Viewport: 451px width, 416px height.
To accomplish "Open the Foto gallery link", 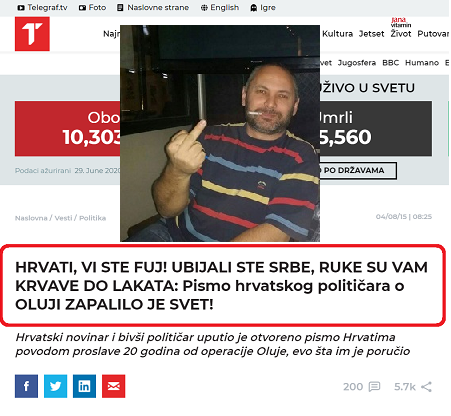I will point(92,7).
